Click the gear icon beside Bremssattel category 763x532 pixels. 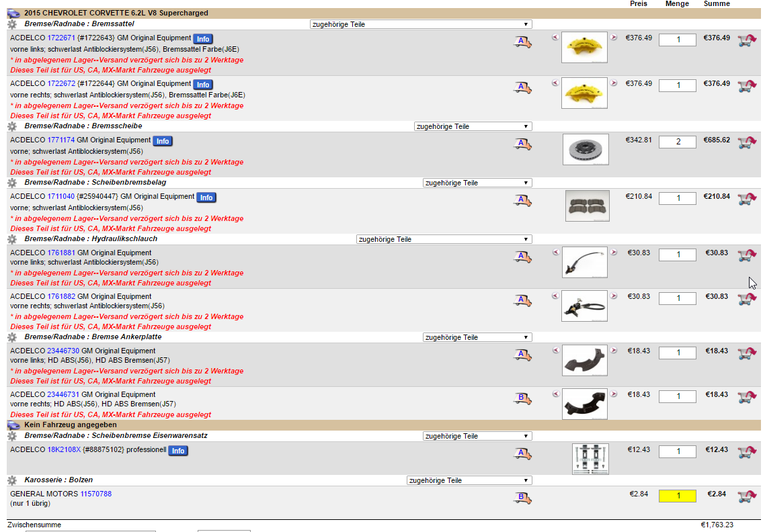[x=12, y=24]
